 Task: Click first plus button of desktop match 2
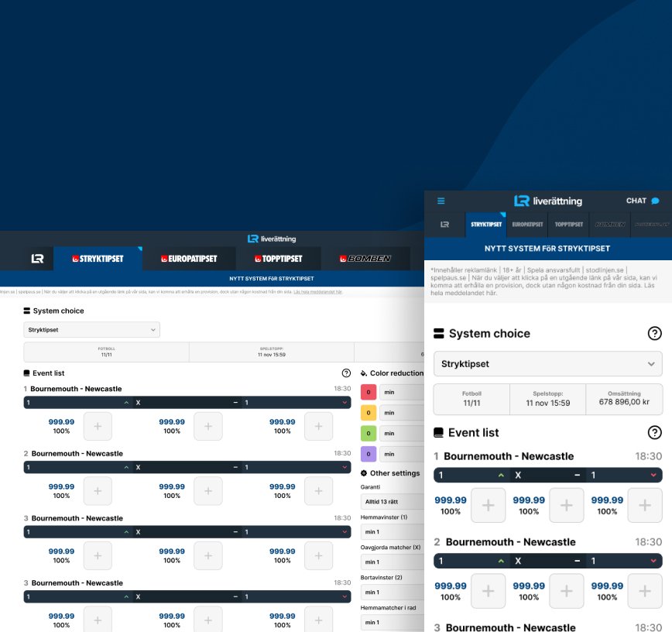[x=98, y=491]
